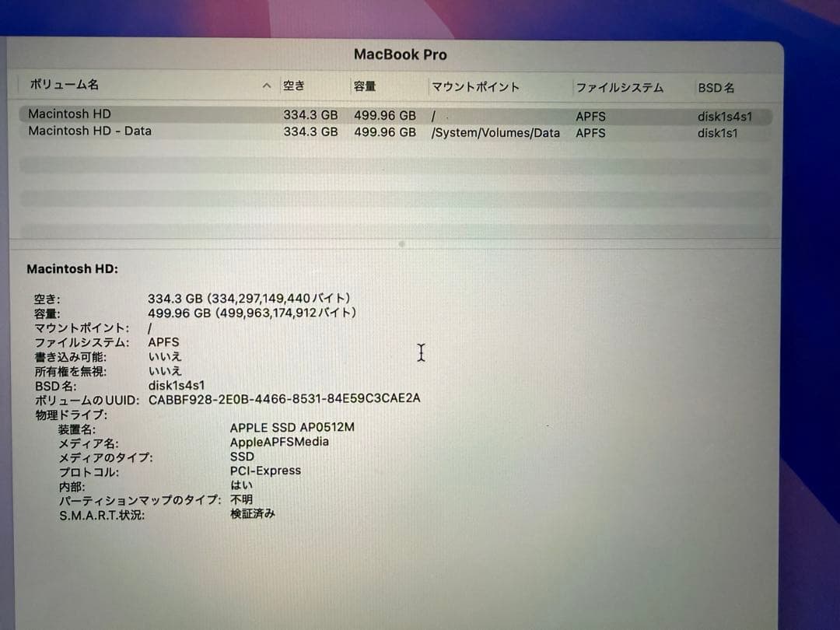
Task: Click the sort direction chevron in header
Action: click(267, 86)
